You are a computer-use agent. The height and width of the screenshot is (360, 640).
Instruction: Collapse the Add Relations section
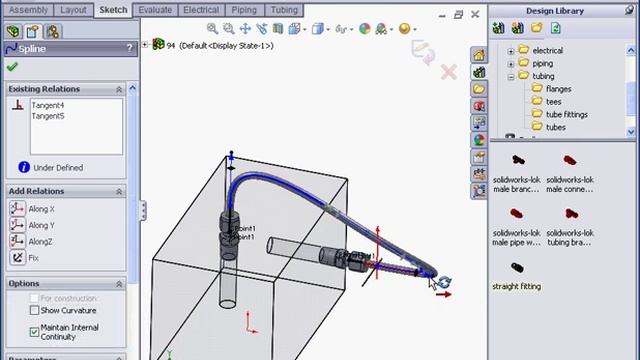[119, 191]
